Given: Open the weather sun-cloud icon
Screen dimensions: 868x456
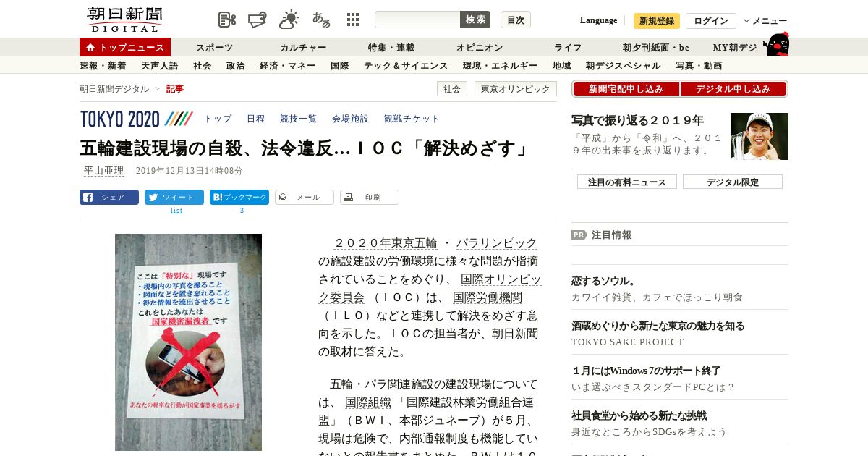Looking at the screenshot, I should tap(289, 20).
